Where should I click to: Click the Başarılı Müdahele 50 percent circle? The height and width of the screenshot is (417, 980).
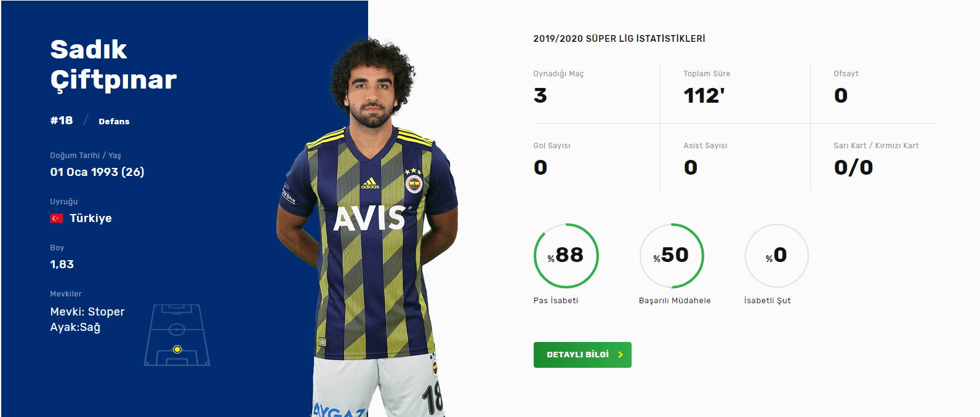672,256
